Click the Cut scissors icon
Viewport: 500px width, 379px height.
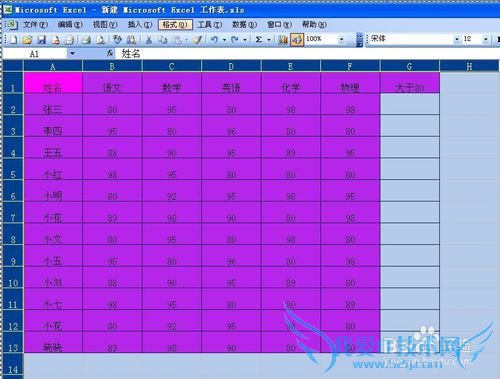pyautogui.click(x=149, y=40)
